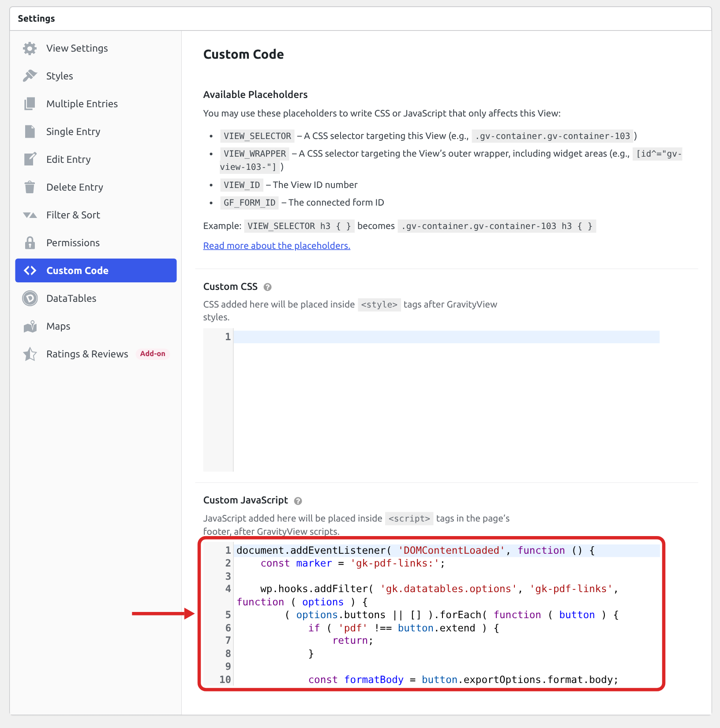The width and height of the screenshot is (720, 728).
Task: Click the Available Placeholders heading
Action: click(x=255, y=94)
